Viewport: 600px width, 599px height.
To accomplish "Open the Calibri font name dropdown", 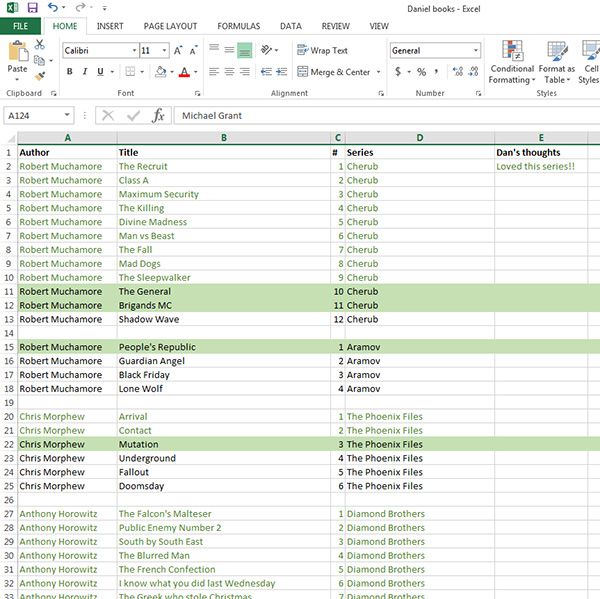I will coord(134,51).
